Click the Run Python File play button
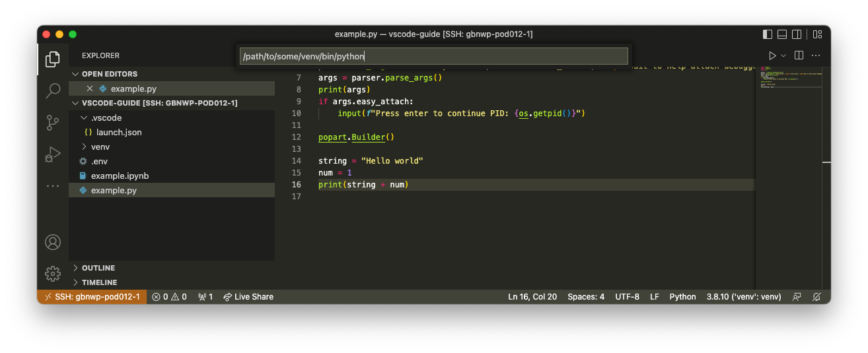Viewport: 868px width, 353px height. click(772, 55)
